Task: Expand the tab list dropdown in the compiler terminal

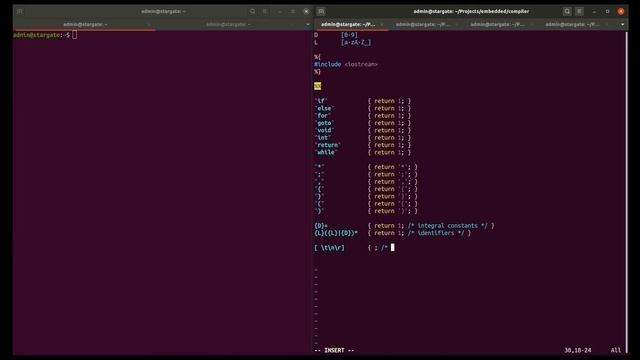Action: [x=622, y=24]
